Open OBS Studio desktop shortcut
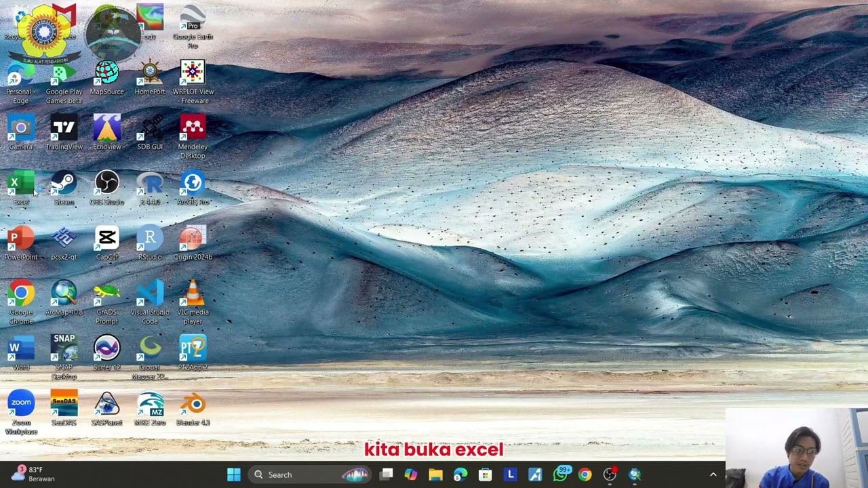Viewport: 868px width, 488px height. click(106, 188)
